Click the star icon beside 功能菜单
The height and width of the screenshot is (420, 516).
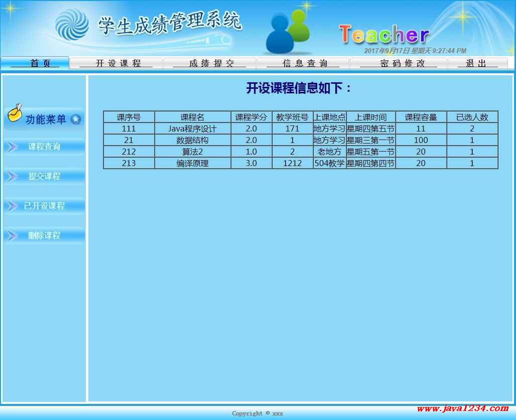click(x=76, y=119)
